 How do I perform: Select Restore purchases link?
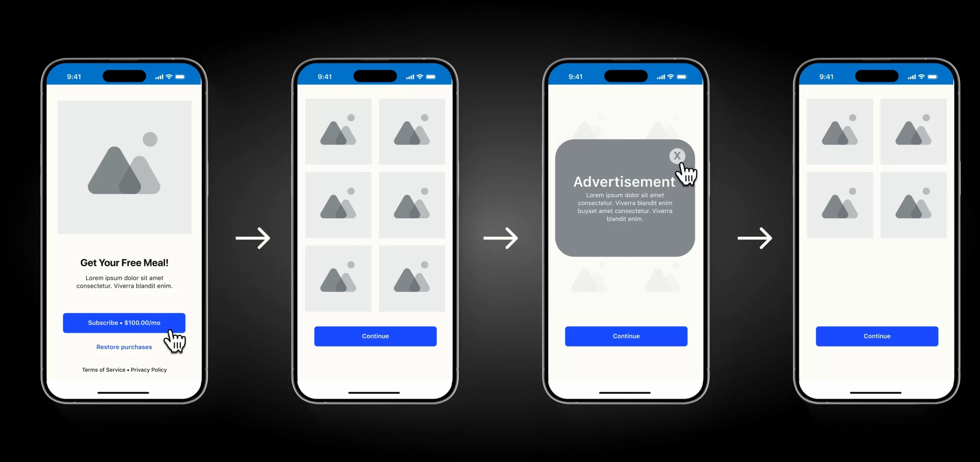(x=124, y=346)
